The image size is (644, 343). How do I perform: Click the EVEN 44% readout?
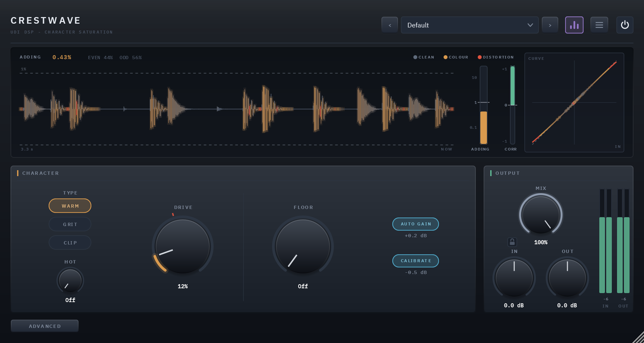pos(100,57)
